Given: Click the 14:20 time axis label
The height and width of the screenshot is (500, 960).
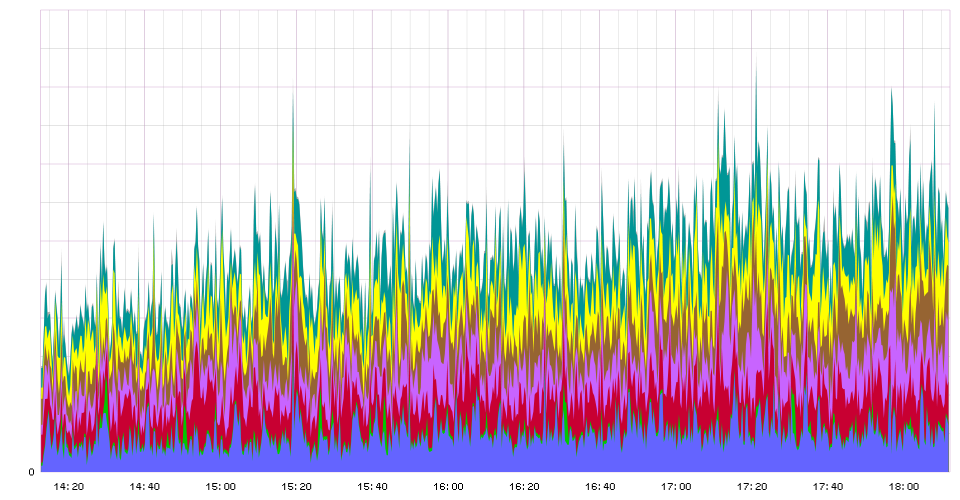Looking at the screenshot, I should (69, 487).
